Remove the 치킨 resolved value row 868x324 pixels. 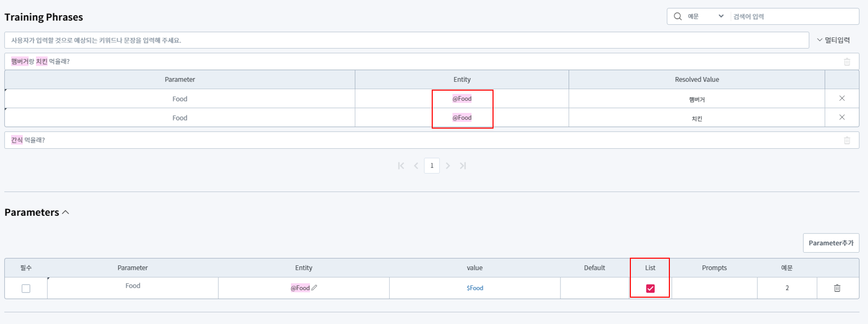842,117
